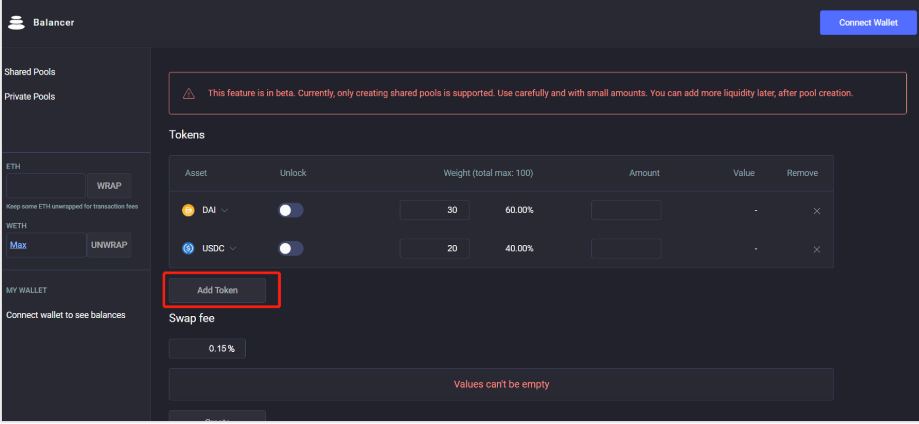Click the Connect Wallet button
Image resolution: width=919 pixels, height=424 pixels.
pyautogui.click(x=868, y=23)
